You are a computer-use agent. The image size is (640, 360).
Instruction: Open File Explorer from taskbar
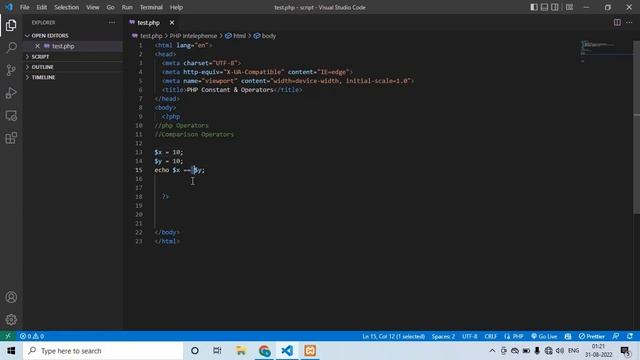point(241,351)
